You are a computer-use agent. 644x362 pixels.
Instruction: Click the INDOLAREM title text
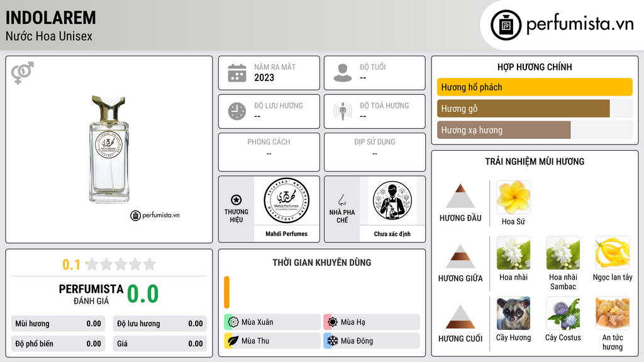point(50,18)
